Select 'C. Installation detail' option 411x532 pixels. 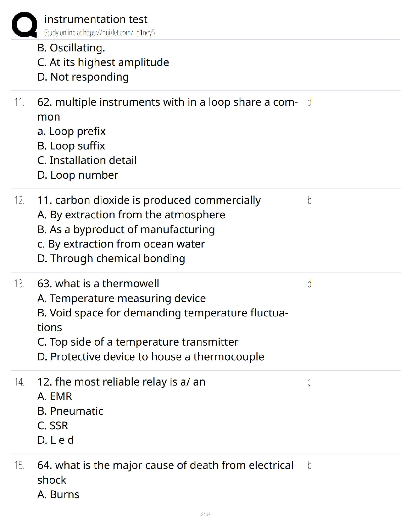(x=87, y=160)
